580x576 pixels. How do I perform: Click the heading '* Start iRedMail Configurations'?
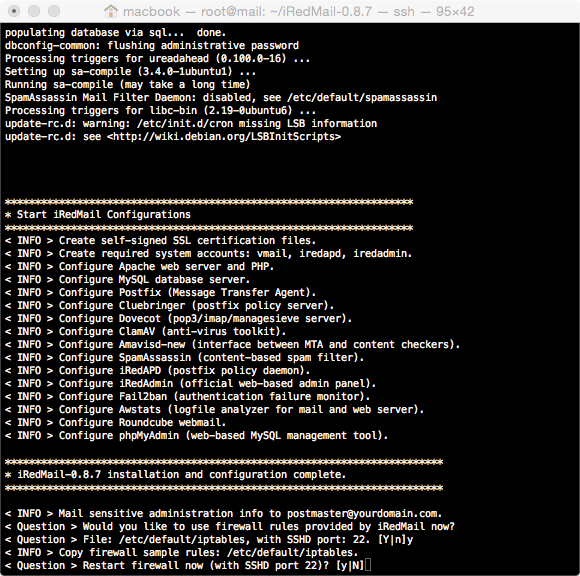coord(98,215)
